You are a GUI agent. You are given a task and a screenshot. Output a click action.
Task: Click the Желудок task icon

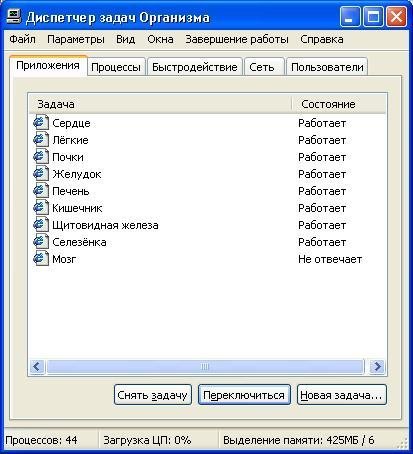click(x=41, y=174)
